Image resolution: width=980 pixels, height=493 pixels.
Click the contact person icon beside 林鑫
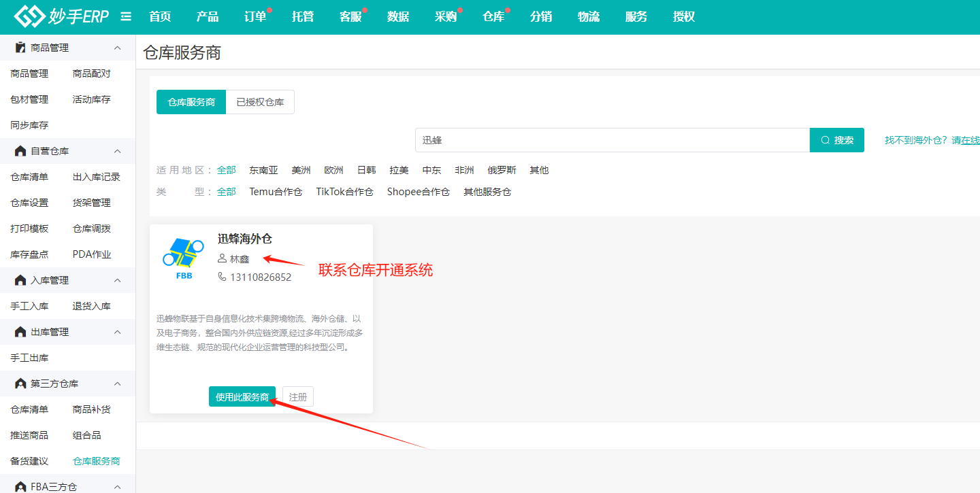(222, 258)
